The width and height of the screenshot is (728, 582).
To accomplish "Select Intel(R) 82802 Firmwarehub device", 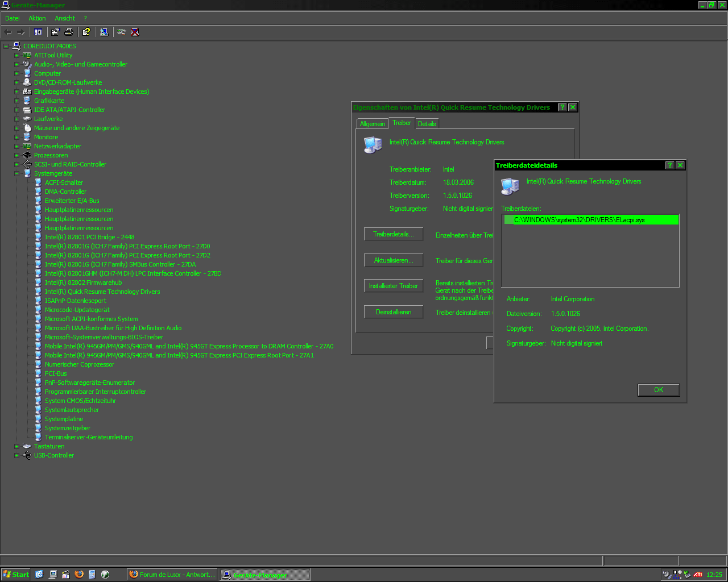I will pos(83,282).
